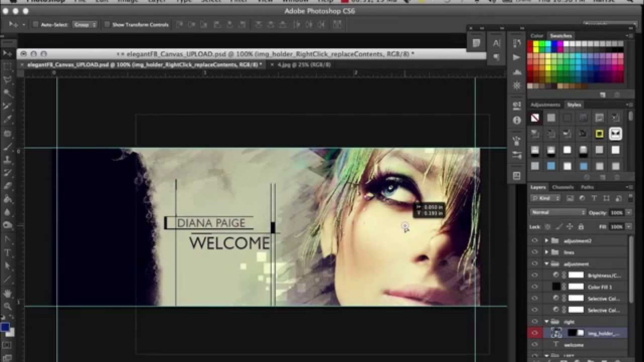The width and height of the screenshot is (644, 362).
Task: Click new swatch icon in Swatches panel
Action: pos(603,95)
